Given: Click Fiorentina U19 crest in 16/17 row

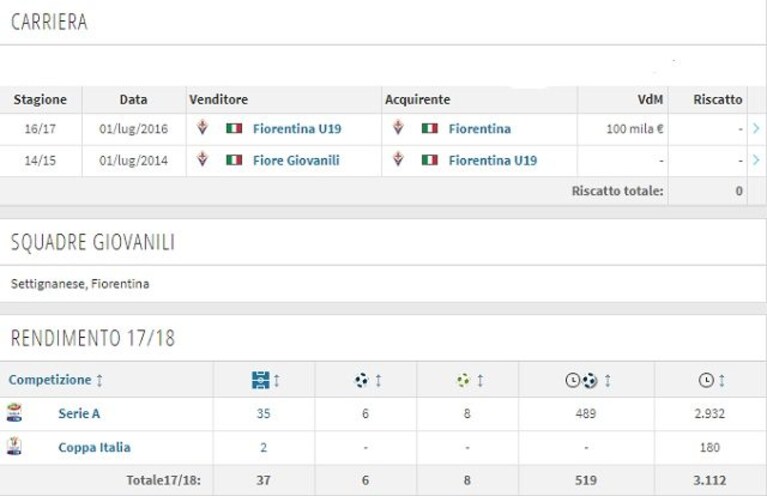Looking at the screenshot, I should pyautogui.click(x=203, y=128).
